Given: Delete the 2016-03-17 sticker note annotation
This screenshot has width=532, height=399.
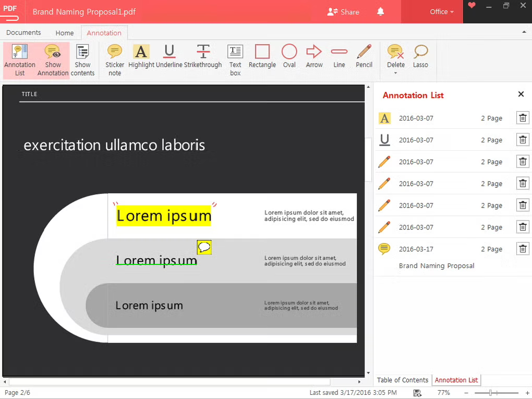Looking at the screenshot, I should [x=523, y=249].
